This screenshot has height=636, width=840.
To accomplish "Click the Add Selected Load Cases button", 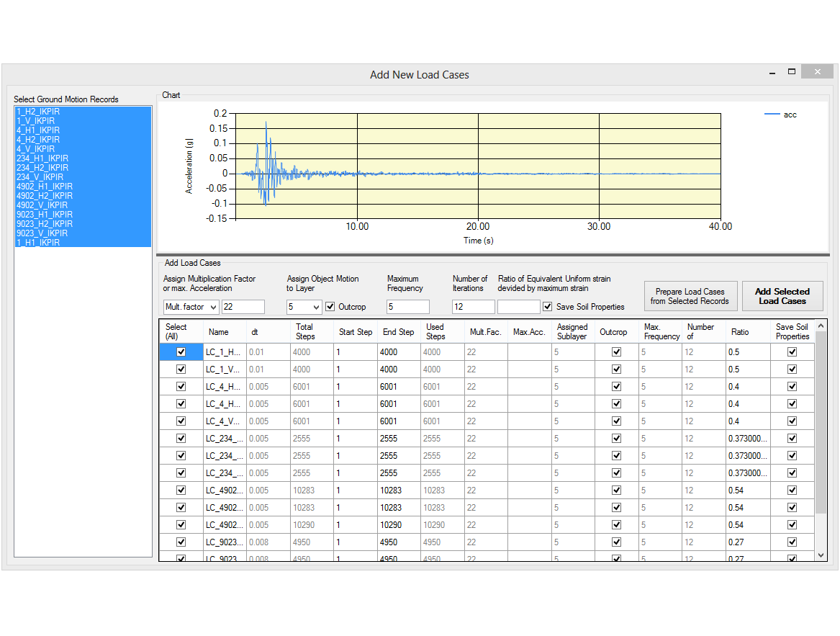I will [782, 296].
